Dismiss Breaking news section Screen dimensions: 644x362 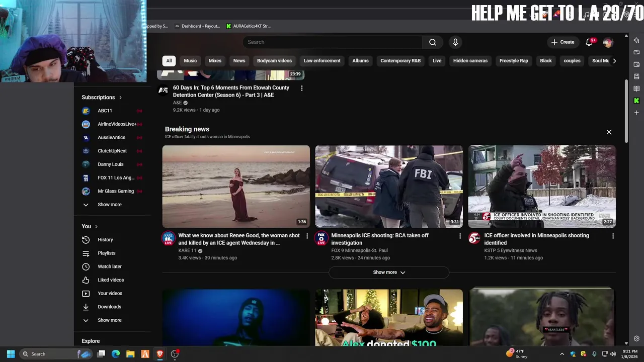[x=609, y=132]
